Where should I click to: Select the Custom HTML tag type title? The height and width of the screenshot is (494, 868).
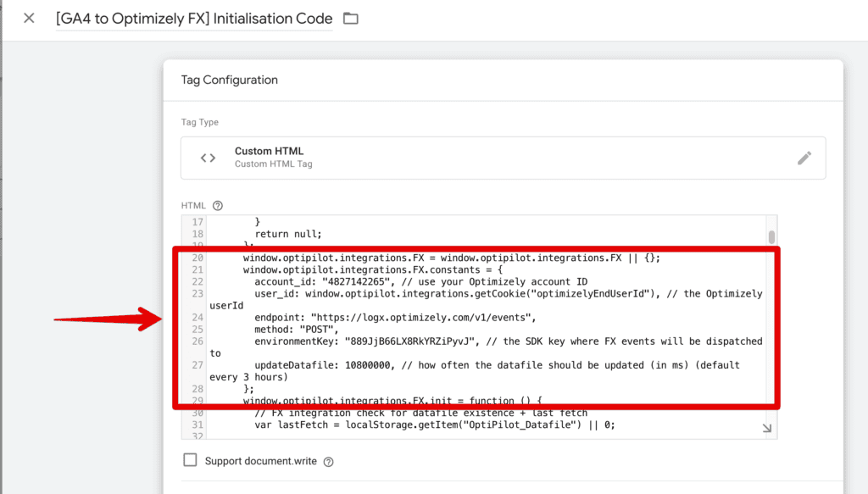click(x=269, y=151)
